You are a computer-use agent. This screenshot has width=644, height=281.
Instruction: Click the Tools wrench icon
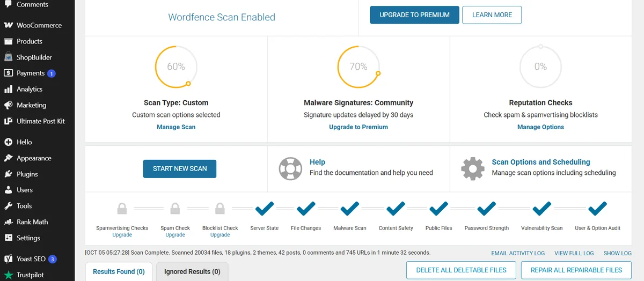click(x=8, y=206)
